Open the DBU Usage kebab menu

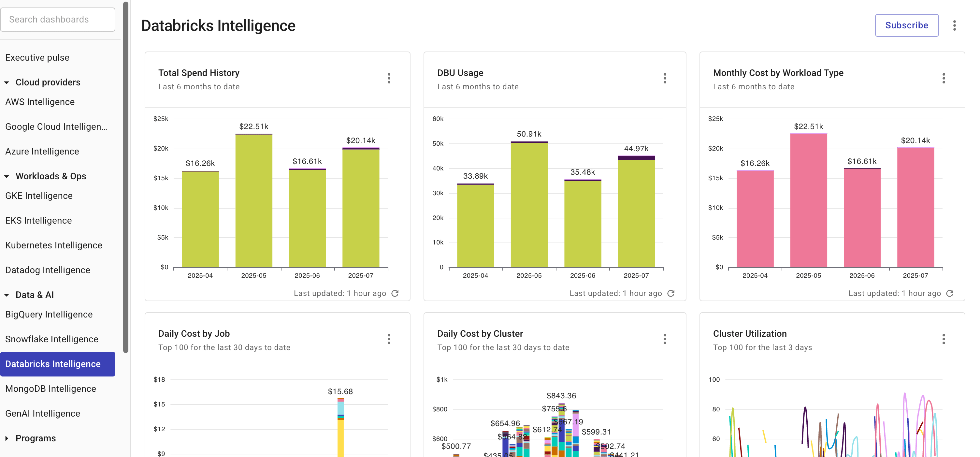665,78
